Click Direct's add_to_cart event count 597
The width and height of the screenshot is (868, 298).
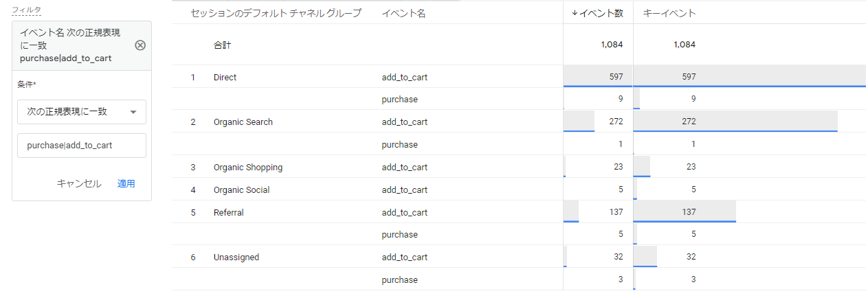[x=616, y=78]
